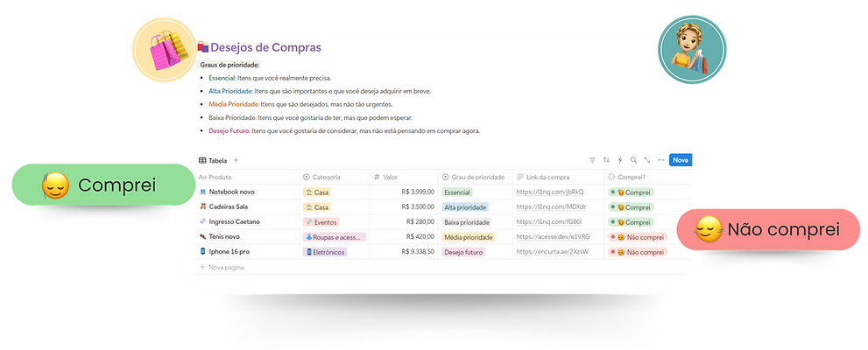Image resolution: width=868 pixels, height=350 pixels.
Task: Open the Ingresso Caetano row page
Action: [234, 222]
